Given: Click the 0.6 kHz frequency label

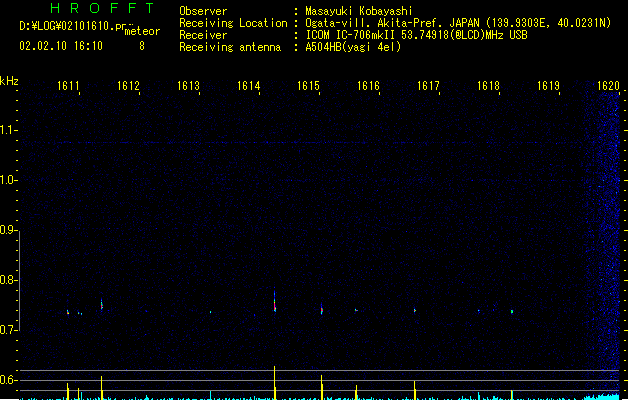Looking at the screenshot, I should [x=7, y=380].
